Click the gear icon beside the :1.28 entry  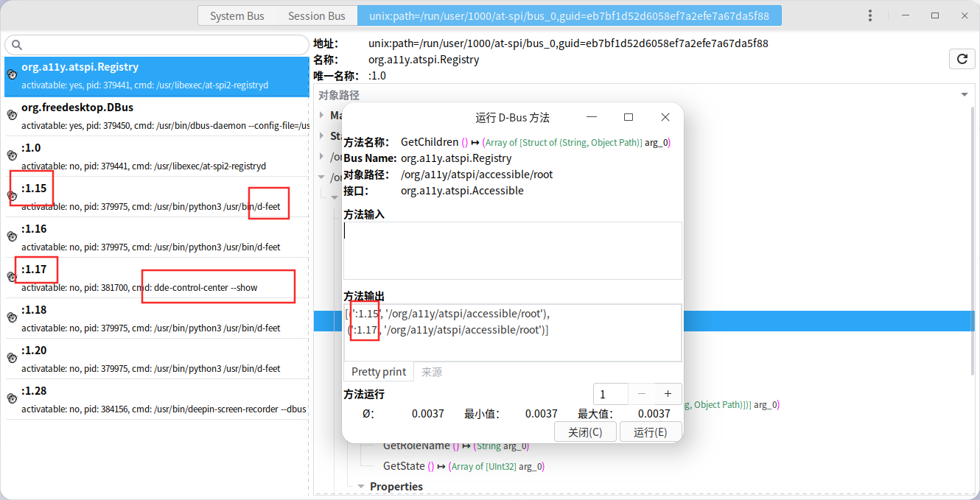[12, 399]
